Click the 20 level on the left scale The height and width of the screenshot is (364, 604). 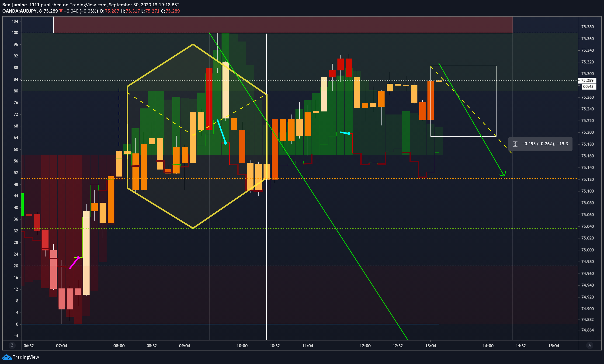click(16, 266)
